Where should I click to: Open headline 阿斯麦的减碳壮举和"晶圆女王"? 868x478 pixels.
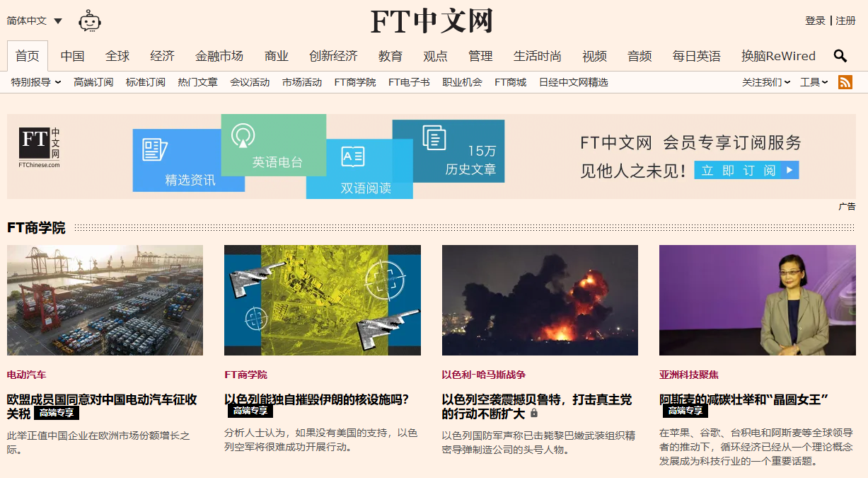click(x=743, y=399)
